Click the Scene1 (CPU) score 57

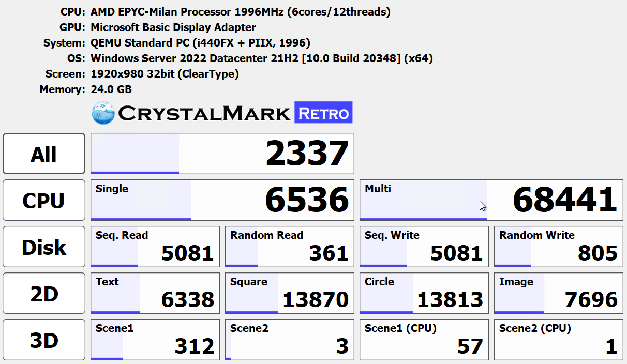pyautogui.click(x=424, y=340)
